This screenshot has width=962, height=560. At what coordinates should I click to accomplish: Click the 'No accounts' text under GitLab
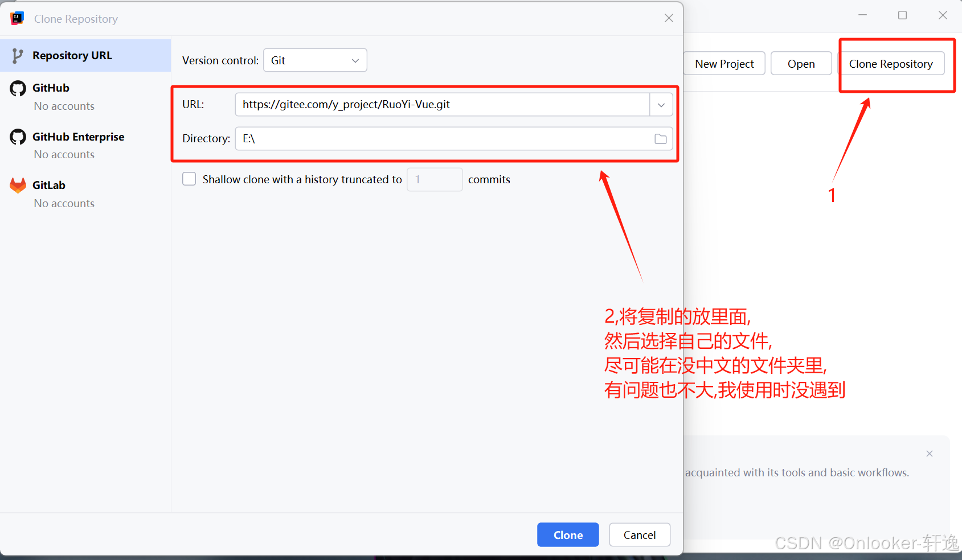[x=64, y=203]
